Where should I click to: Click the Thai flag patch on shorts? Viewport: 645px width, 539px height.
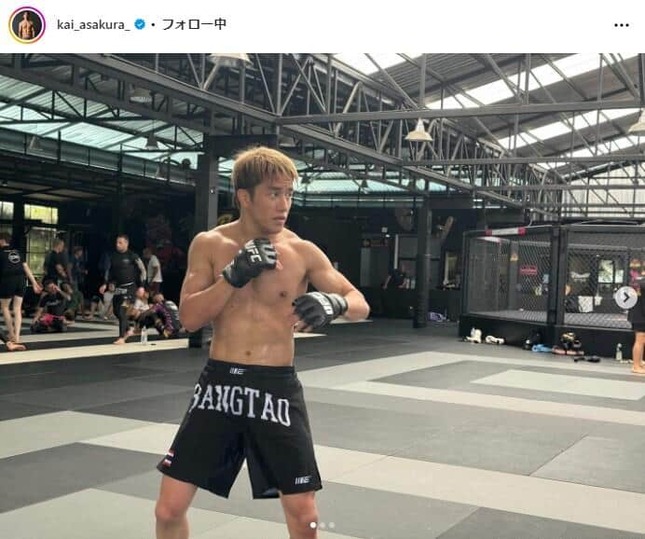pos(167,460)
